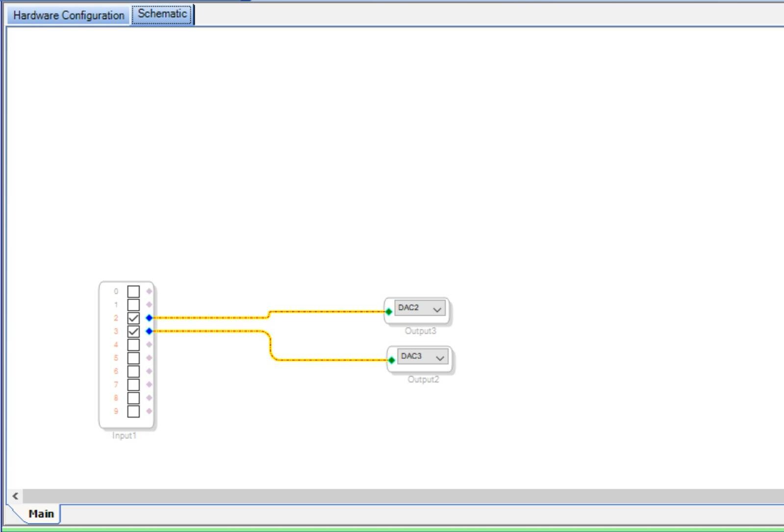Open the Main sheet tab

(x=41, y=513)
